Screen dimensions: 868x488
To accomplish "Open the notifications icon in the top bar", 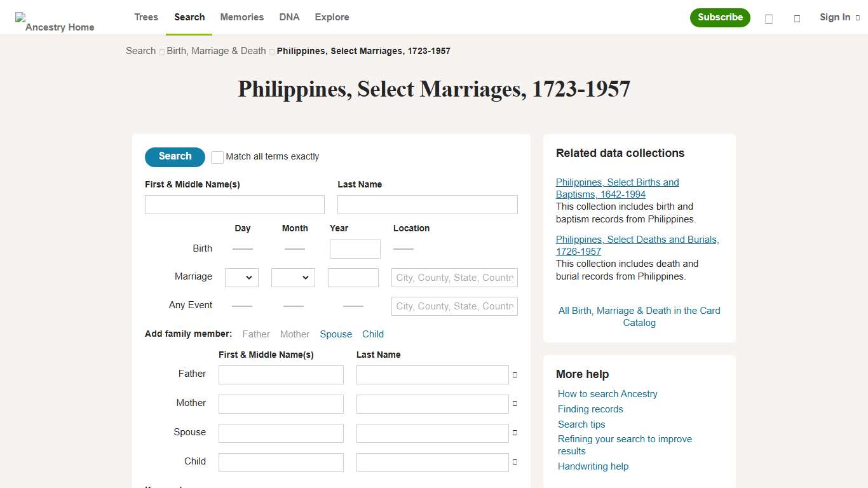I will tap(797, 19).
